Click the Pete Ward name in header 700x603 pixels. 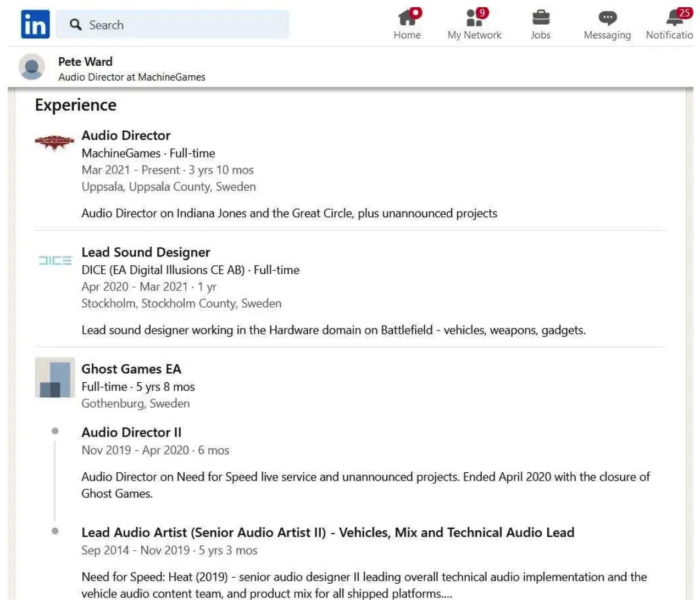(85, 62)
